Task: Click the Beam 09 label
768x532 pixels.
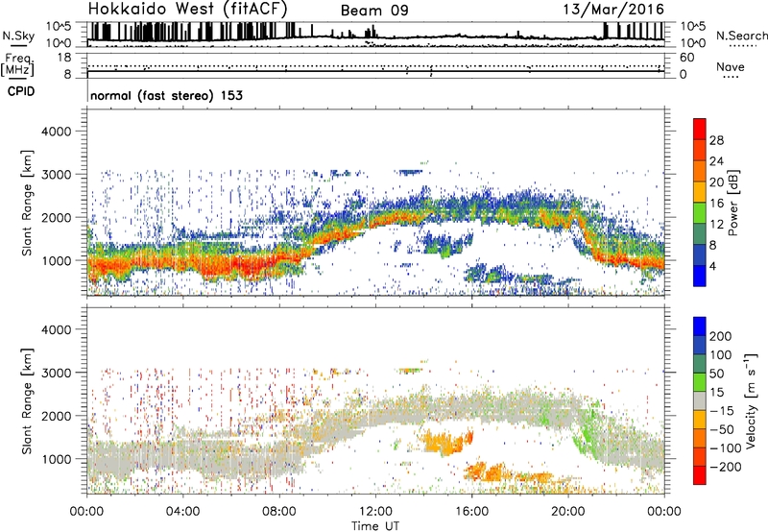Action: point(374,11)
